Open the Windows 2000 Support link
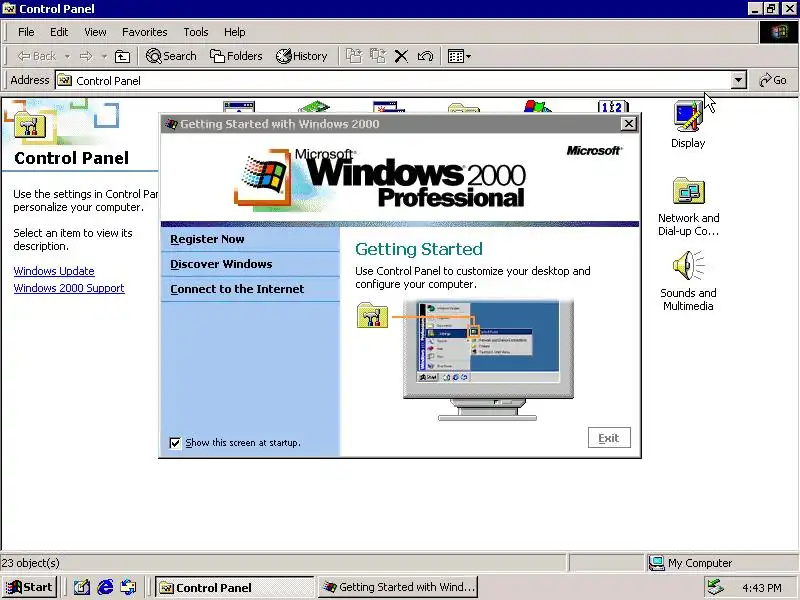The image size is (800, 600). (x=69, y=288)
